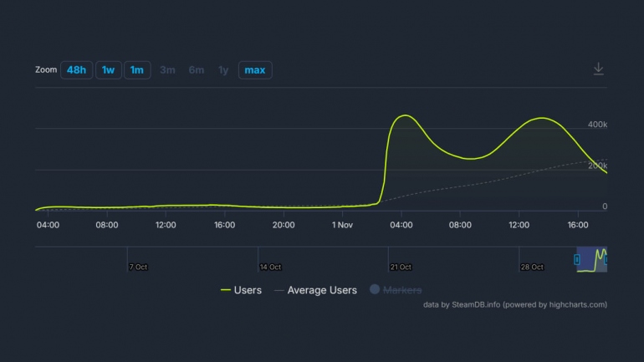The image size is (644, 362).
Task: Click the left navigator range handle
Action: click(x=577, y=260)
